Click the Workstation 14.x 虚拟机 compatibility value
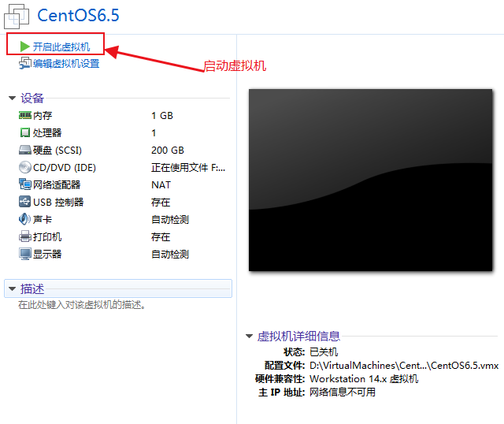The height and width of the screenshot is (424, 504). coord(364,379)
